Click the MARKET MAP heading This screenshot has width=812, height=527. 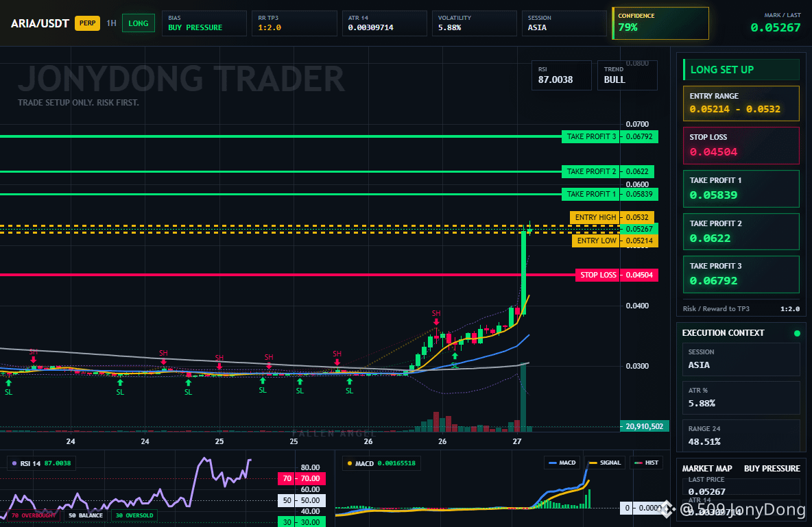pyautogui.click(x=707, y=469)
